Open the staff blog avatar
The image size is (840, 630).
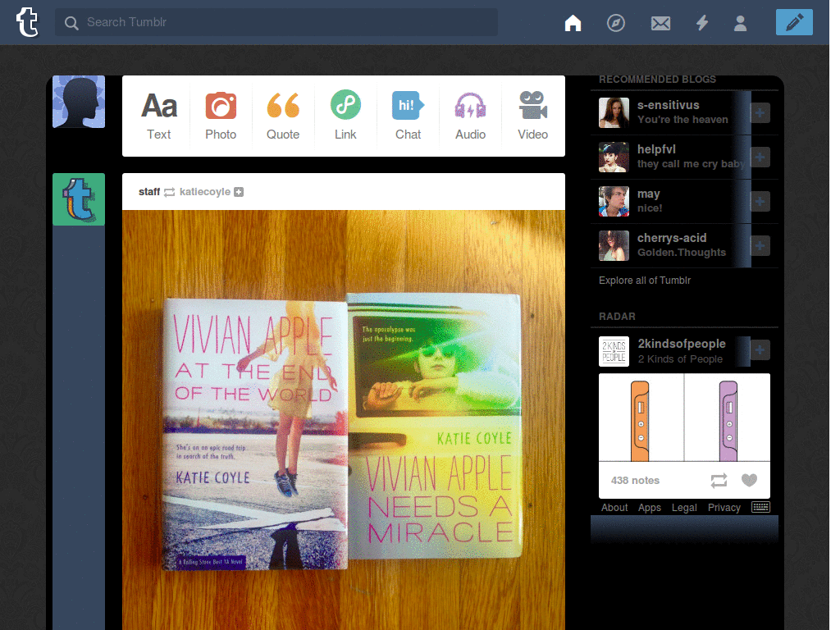(x=79, y=199)
